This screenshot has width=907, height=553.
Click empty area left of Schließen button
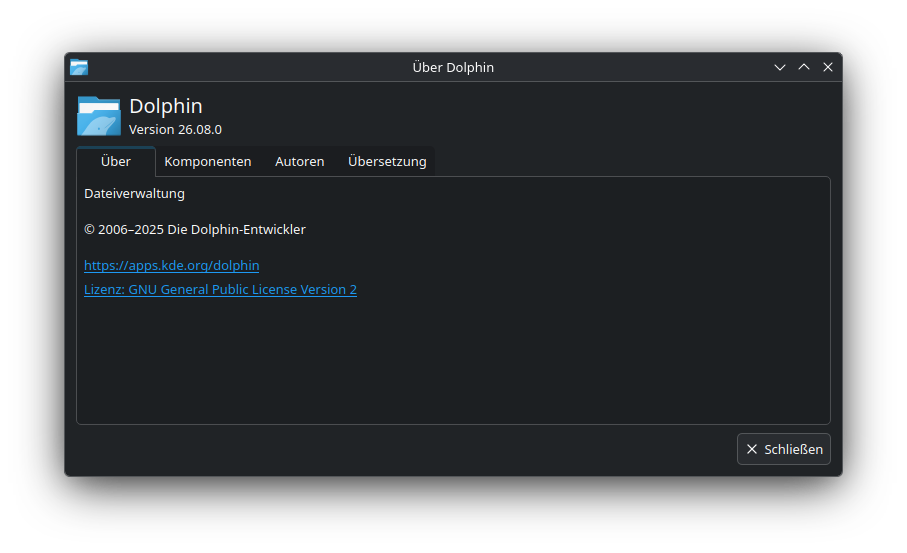[x=405, y=449]
